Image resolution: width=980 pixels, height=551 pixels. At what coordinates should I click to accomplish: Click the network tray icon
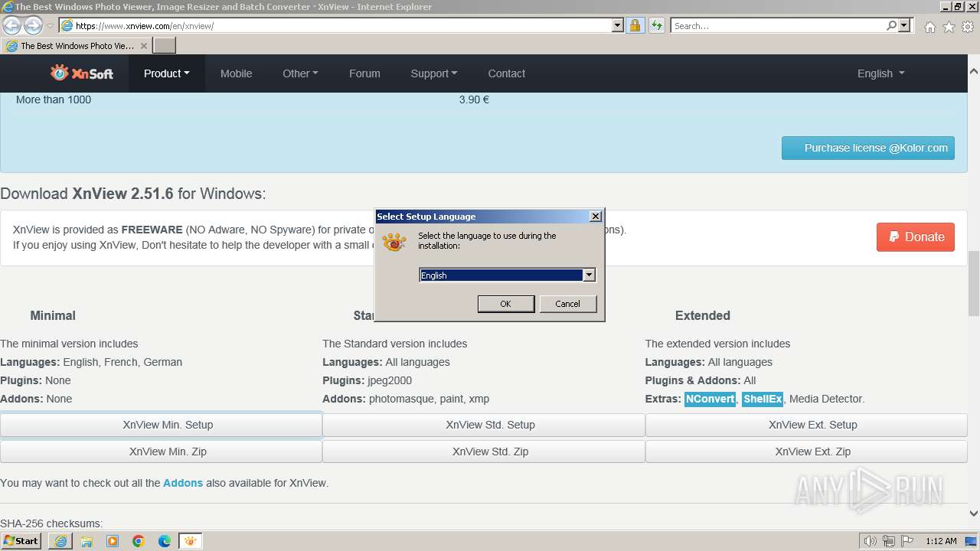889,541
